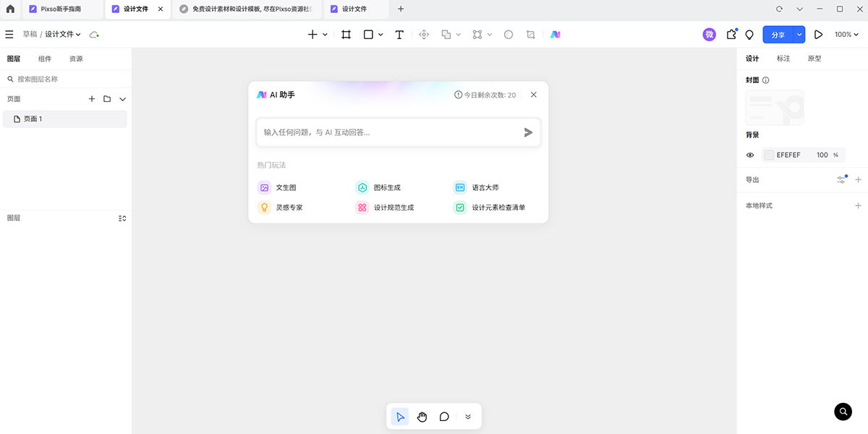Viewport: 868px width, 434px height.
Task: Collapse the 页面 section chevron
Action: tap(122, 99)
